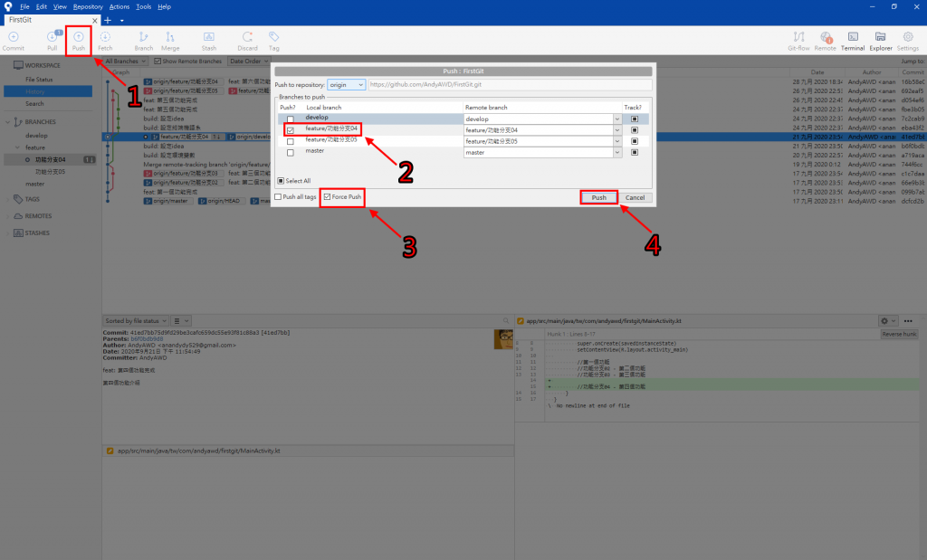This screenshot has height=560, width=927.
Task: Click the Pull toolbar icon
Action: (x=53, y=41)
